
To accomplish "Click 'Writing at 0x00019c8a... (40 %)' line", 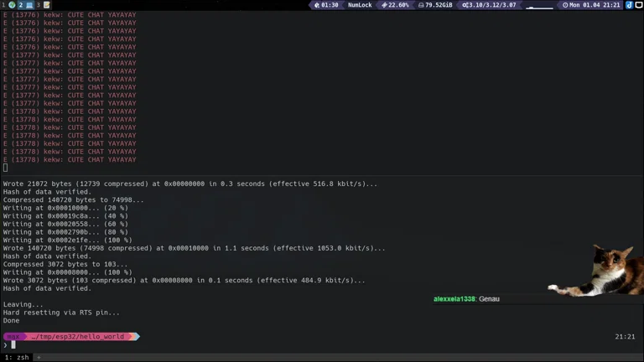I will point(65,216).
